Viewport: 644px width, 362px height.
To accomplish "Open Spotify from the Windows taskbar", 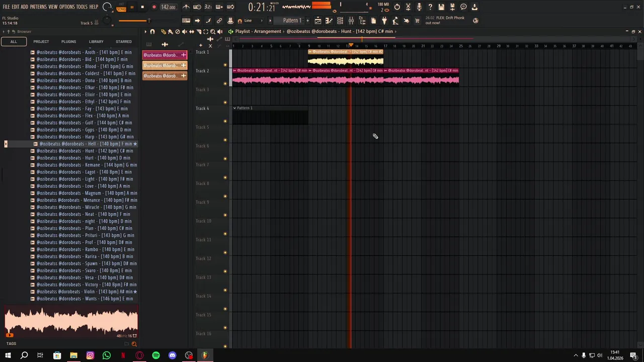I will [156, 355].
